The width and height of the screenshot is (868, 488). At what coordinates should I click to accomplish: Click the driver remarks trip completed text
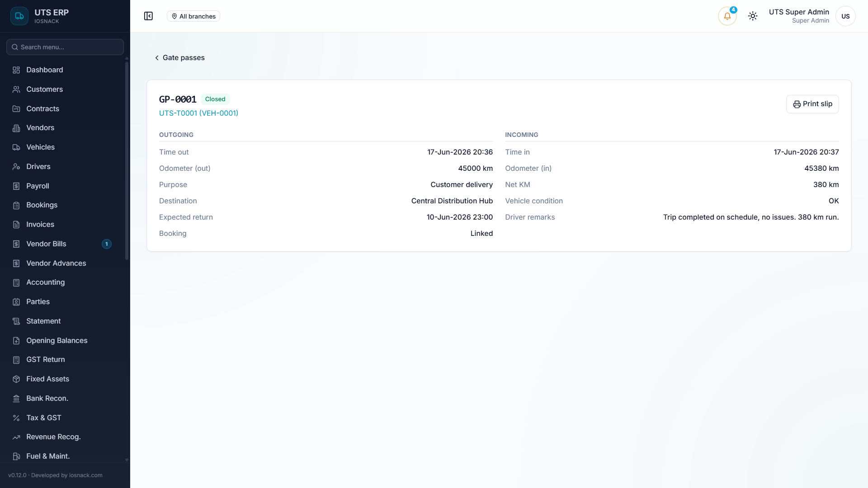click(x=751, y=217)
